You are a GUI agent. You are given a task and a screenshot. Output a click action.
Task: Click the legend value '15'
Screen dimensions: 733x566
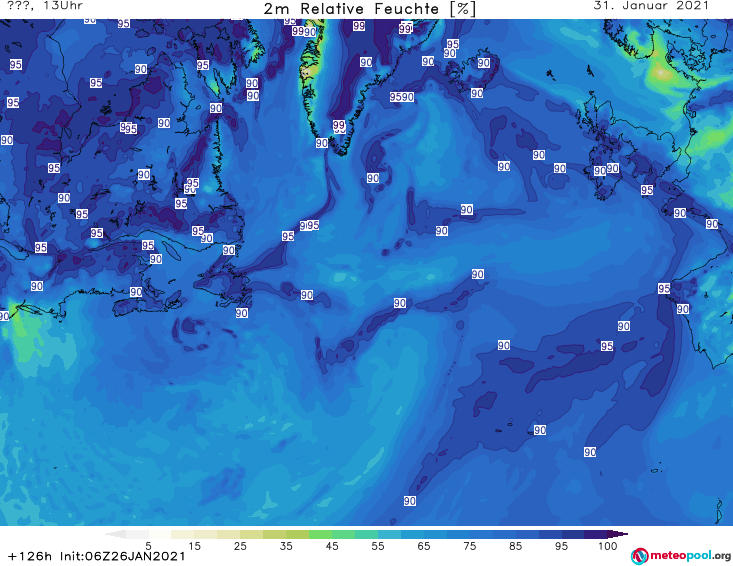click(x=194, y=546)
